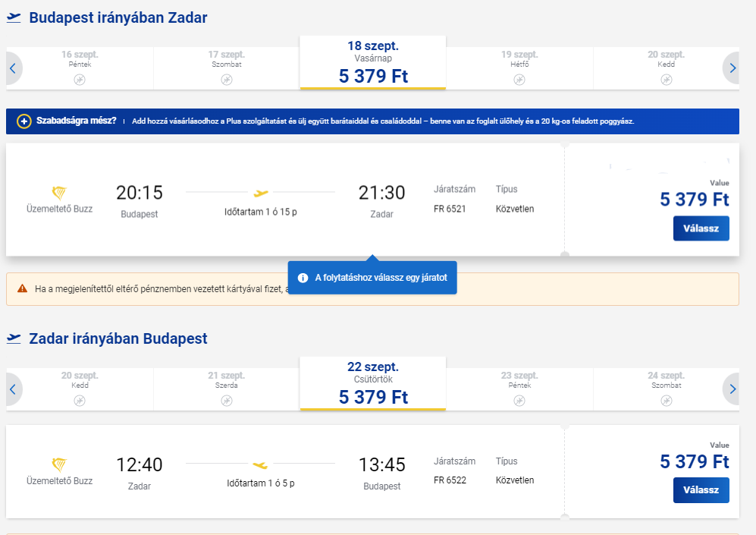Click the Időtartam 1 ó 5 p duration
This screenshot has width=756, height=535.
(x=260, y=483)
